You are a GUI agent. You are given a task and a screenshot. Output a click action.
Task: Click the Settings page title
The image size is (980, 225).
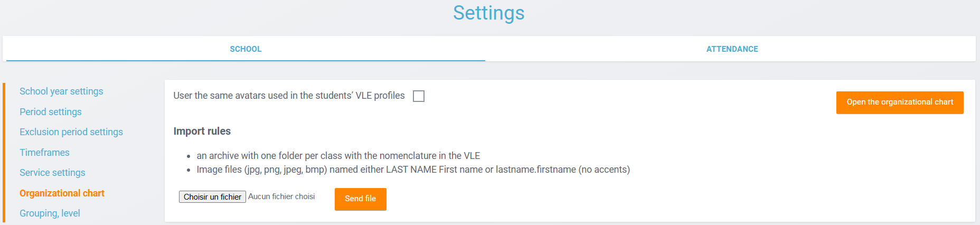click(x=488, y=13)
